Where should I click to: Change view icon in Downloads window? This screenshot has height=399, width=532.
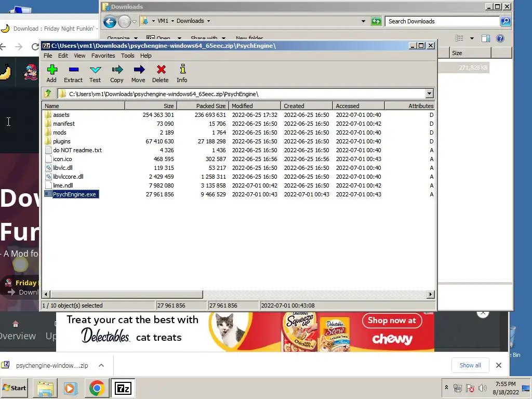pyautogui.click(x=459, y=38)
